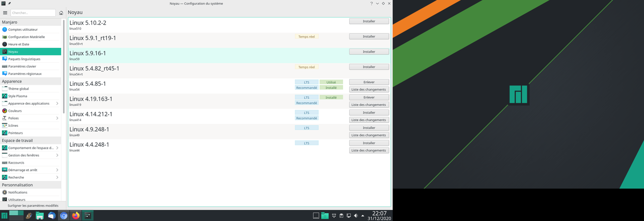Install Linux 4.4.248-1 kernel
This screenshot has width=644, height=221.
point(369,143)
